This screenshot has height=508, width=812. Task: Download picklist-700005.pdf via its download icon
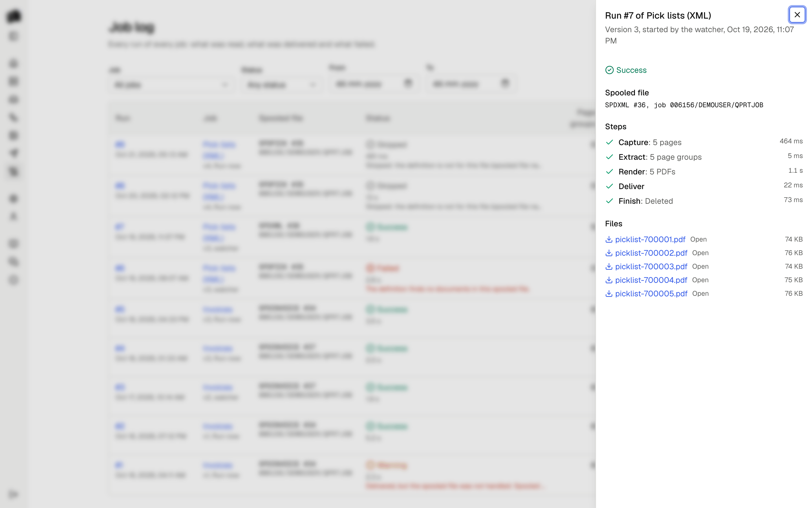pyautogui.click(x=609, y=293)
